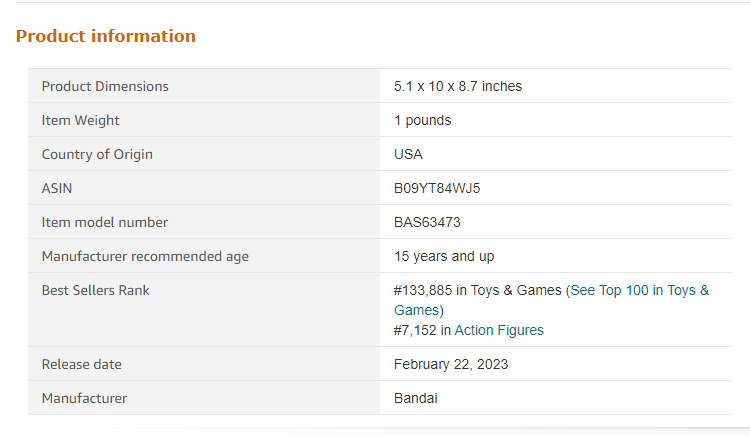Select the ASIN value B09YT84WJ5
The height and width of the screenshot is (435, 750).
pos(437,188)
